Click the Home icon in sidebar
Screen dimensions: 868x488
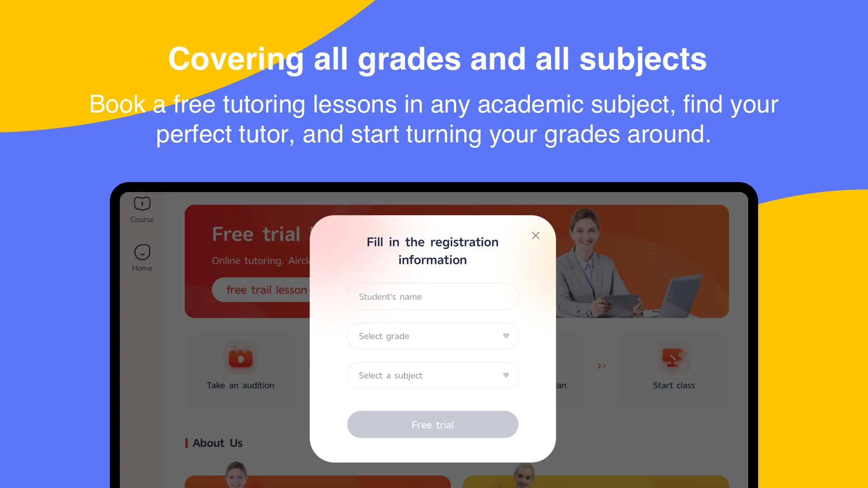(x=142, y=252)
